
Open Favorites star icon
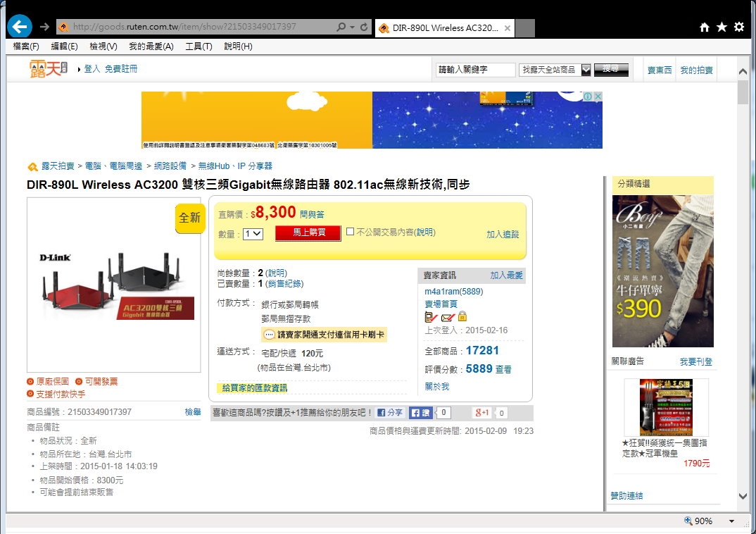coord(722,27)
